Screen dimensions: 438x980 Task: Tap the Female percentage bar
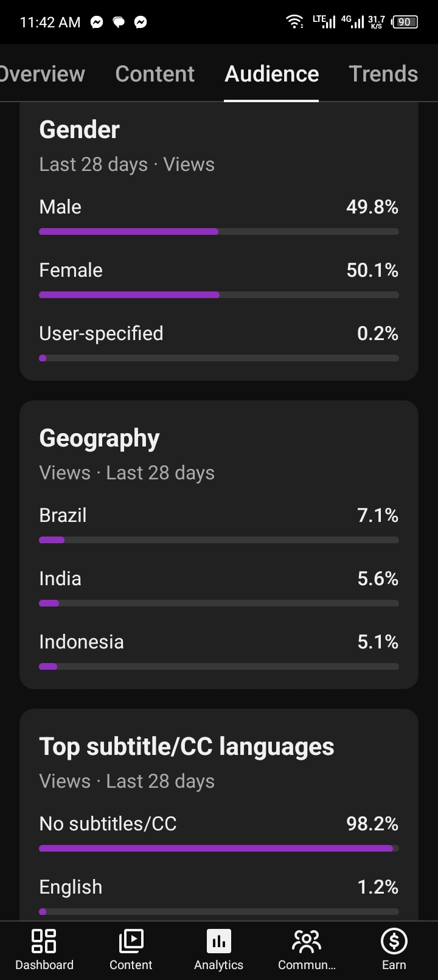point(219,295)
